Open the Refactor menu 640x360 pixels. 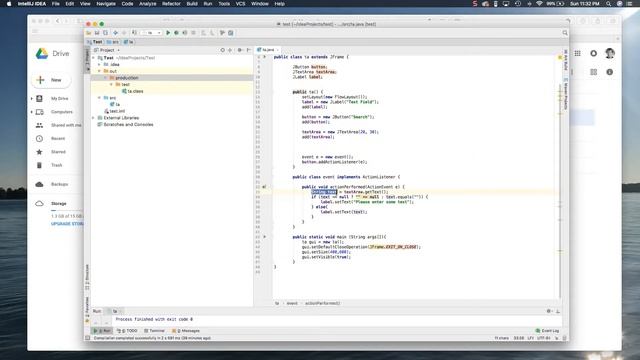(171, 4)
